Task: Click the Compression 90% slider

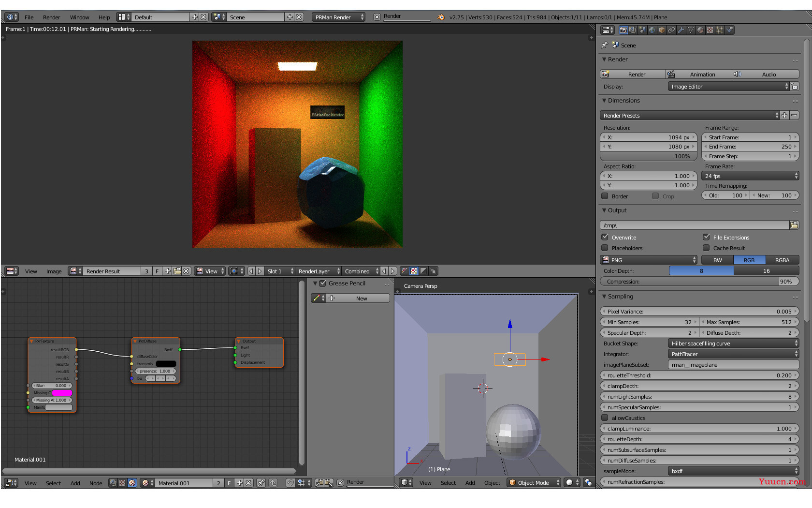Action: tap(699, 281)
